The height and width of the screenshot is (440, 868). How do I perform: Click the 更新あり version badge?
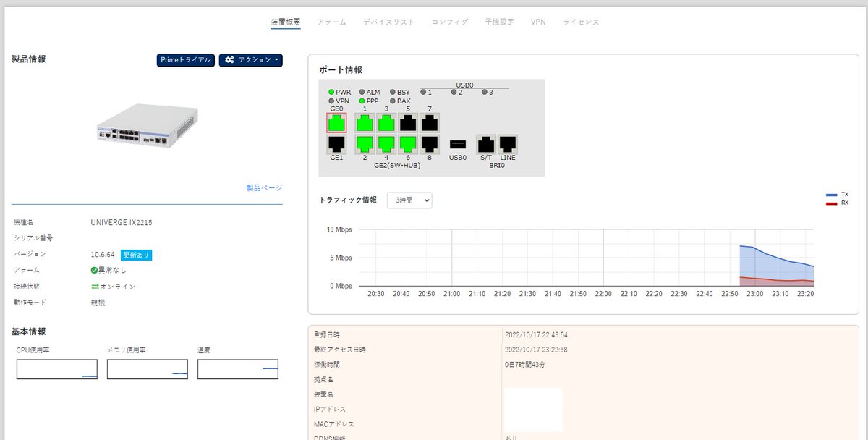click(136, 255)
